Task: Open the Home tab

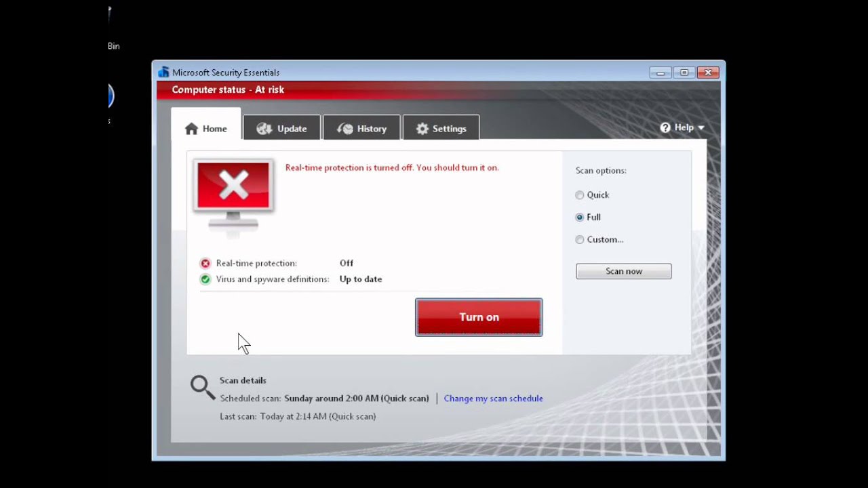Action: click(x=205, y=125)
